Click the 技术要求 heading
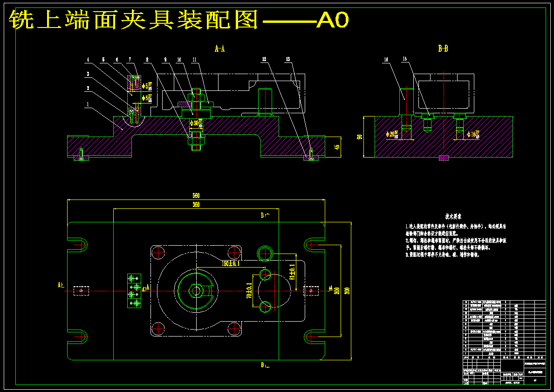The width and height of the screenshot is (554, 392). [x=453, y=216]
